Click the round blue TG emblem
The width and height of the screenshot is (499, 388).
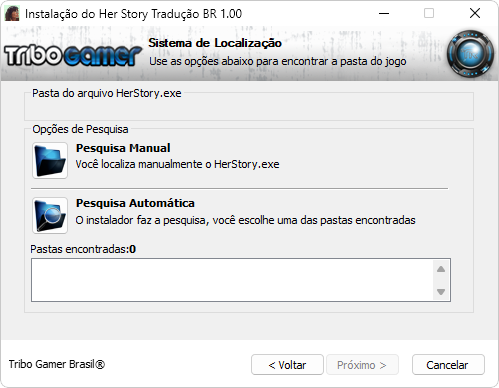pos(470,54)
